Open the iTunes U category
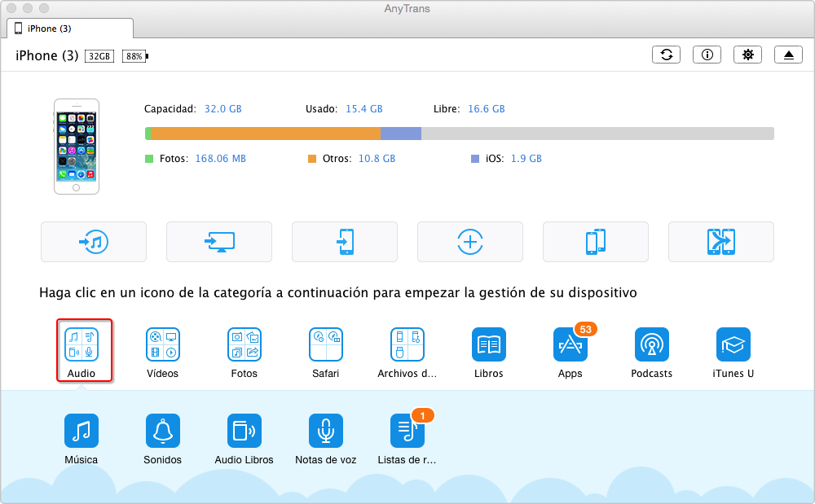 (733, 344)
